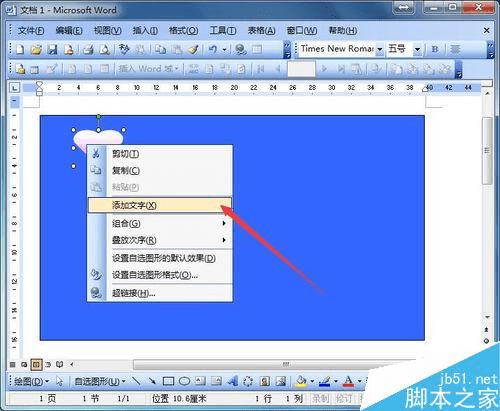Insert a diagram or organization chart

point(248,381)
